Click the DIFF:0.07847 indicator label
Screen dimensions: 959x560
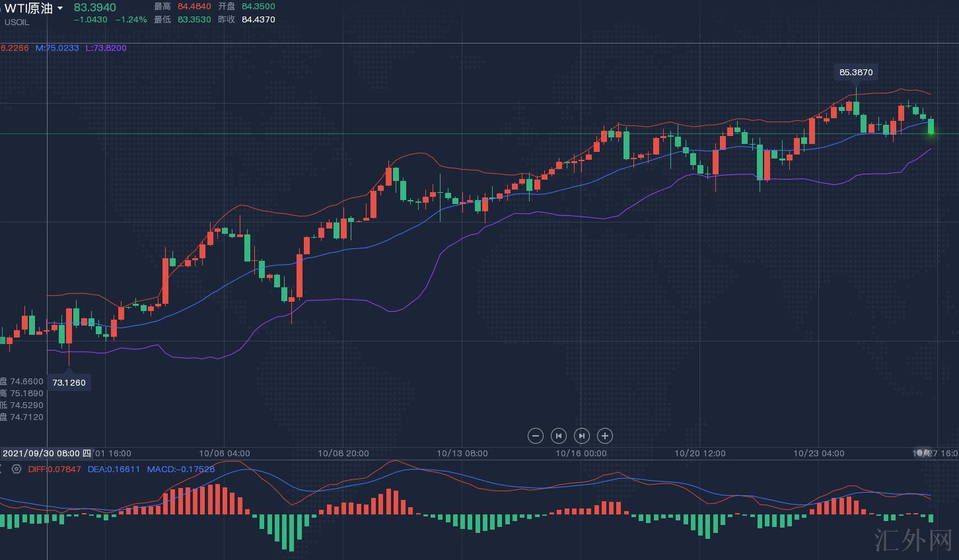54,470
